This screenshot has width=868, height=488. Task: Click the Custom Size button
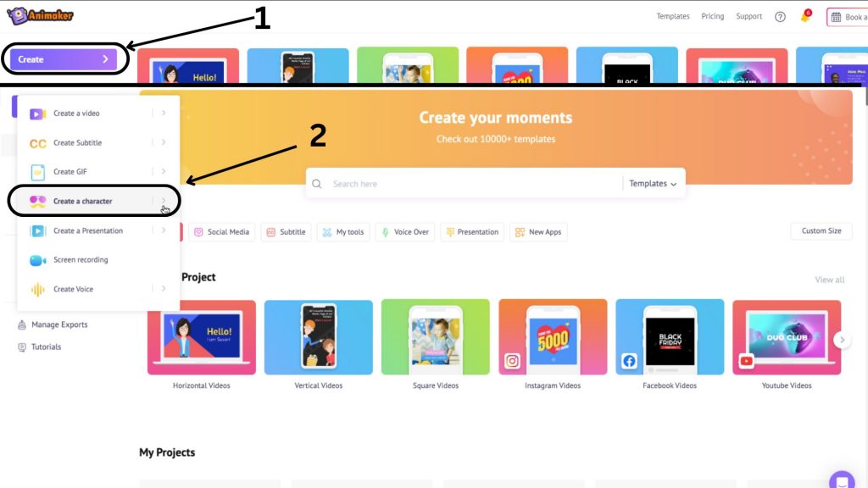(x=821, y=230)
